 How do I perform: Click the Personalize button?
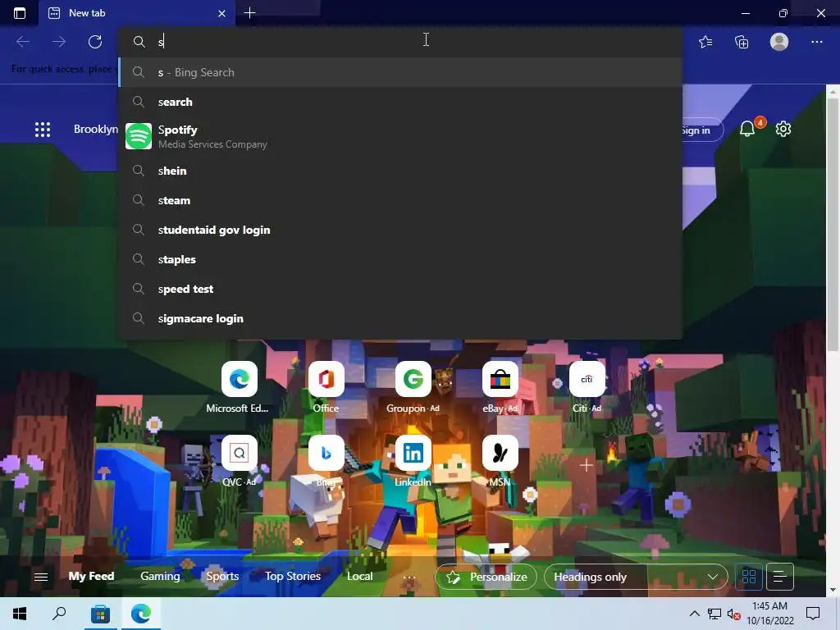pyautogui.click(x=486, y=577)
